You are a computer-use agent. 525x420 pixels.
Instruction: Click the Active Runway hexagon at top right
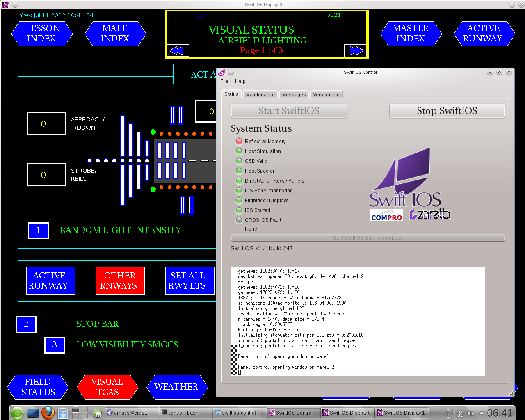484,34
